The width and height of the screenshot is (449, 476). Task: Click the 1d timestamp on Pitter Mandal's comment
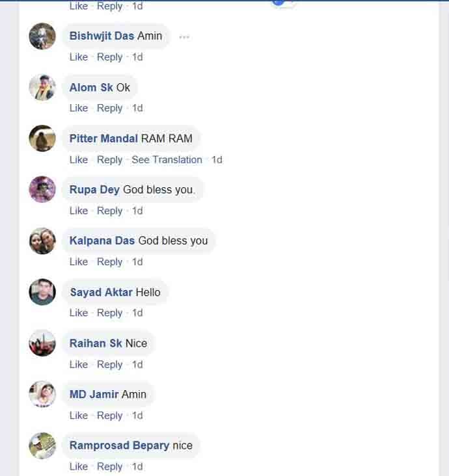click(x=217, y=159)
